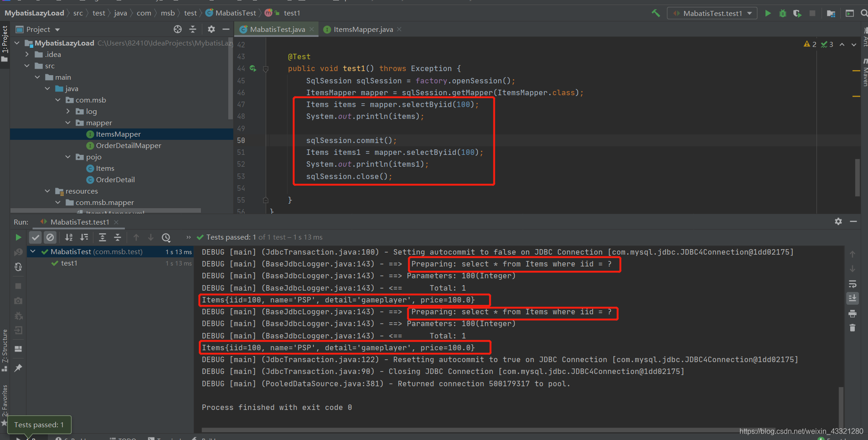Open Run panel settings gear

click(838, 221)
